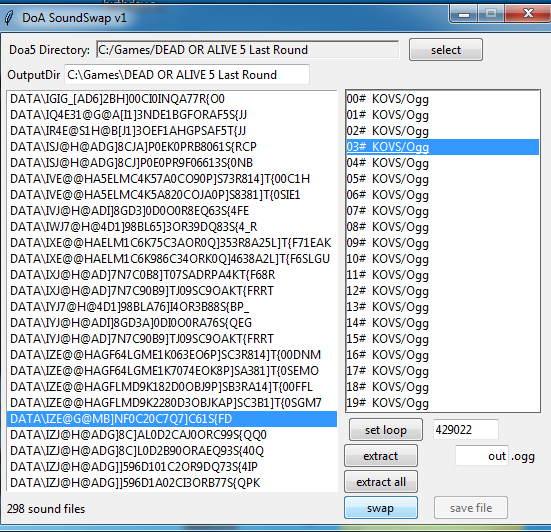Select track 06# KOVS/Ogg

pyautogui.click(x=443, y=195)
